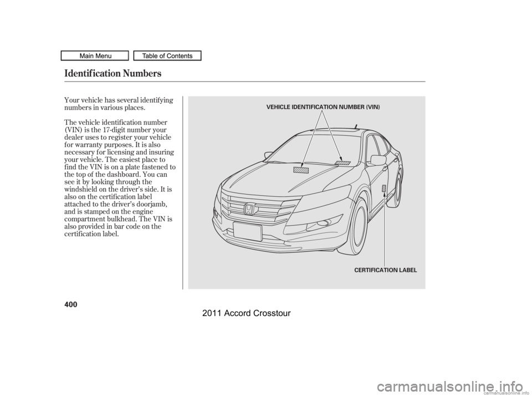Image resolution: width=532 pixels, height=396 pixels.
Task: Click the certification label marker on door
Action: coord(383,188)
